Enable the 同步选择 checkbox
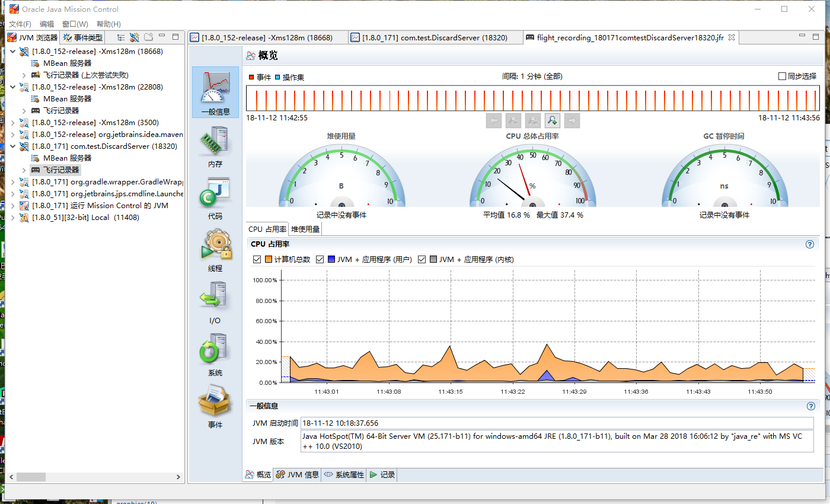 coord(783,76)
